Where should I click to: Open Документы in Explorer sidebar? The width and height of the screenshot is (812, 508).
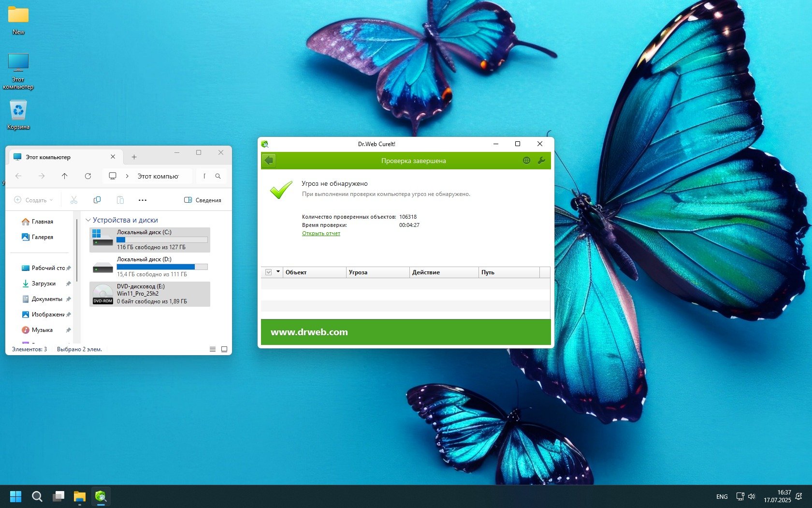(45, 299)
